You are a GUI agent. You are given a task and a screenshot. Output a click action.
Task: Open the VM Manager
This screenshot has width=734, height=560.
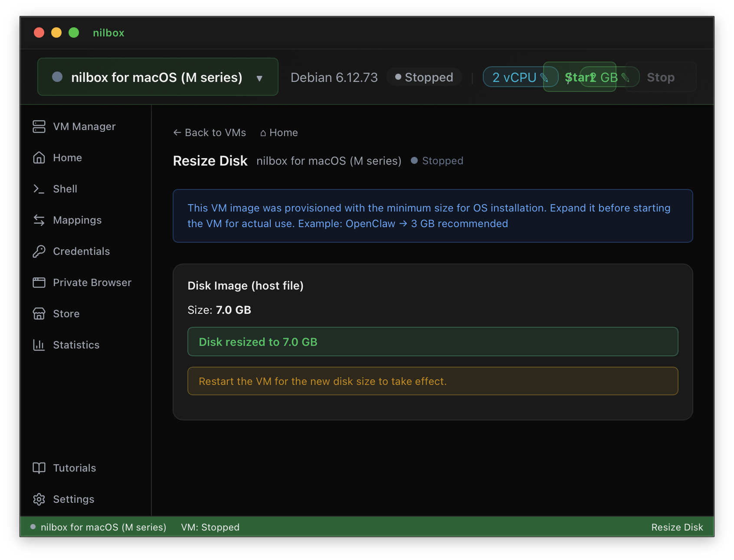tap(84, 126)
